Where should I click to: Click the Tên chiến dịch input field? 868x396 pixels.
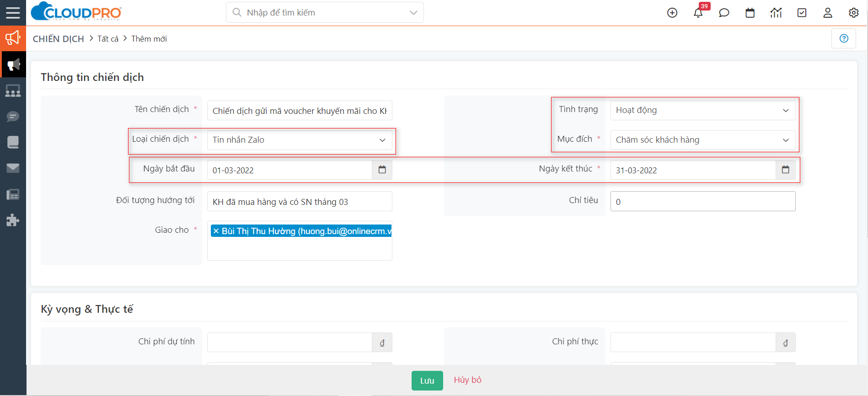coord(300,111)
